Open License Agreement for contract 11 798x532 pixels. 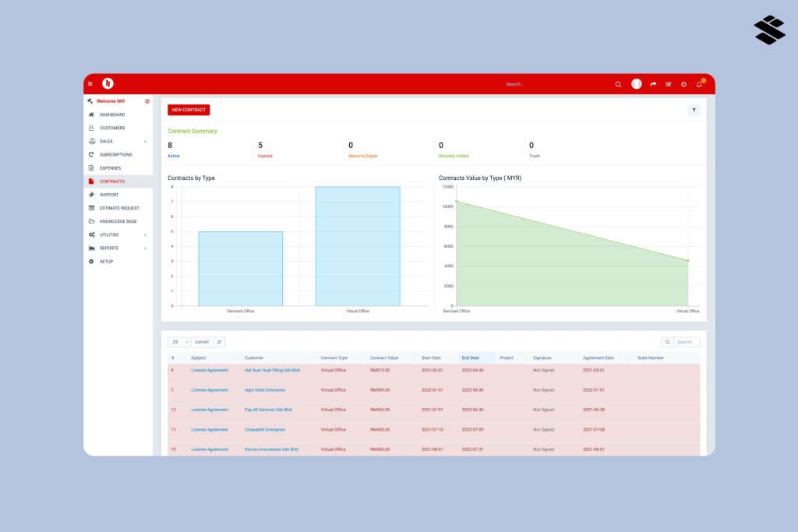point(210,430)
